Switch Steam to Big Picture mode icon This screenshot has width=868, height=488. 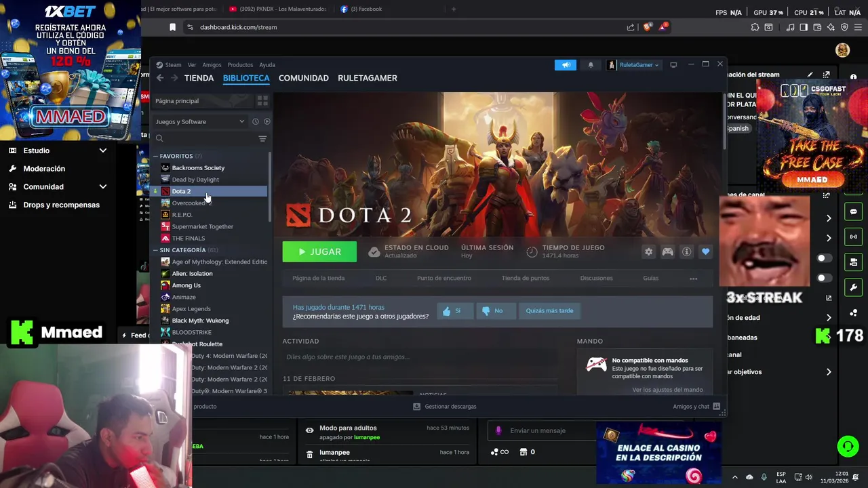pos(673,65)
